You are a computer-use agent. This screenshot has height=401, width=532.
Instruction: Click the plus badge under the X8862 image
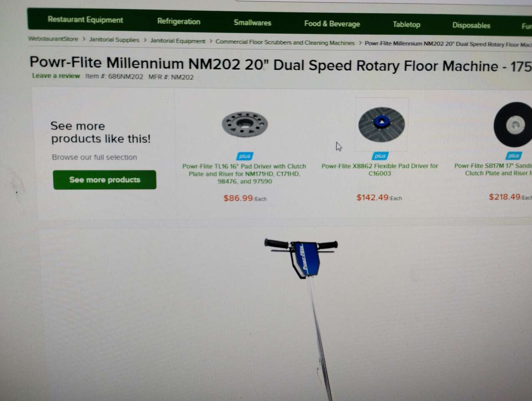click(x=380, y=156)
